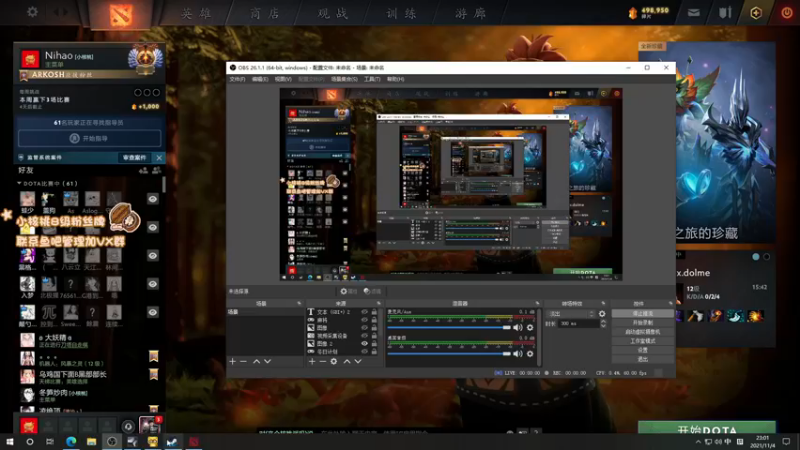Open the scene transition type dropdown
The image size is (800, 450).
[x=570, y=313]
